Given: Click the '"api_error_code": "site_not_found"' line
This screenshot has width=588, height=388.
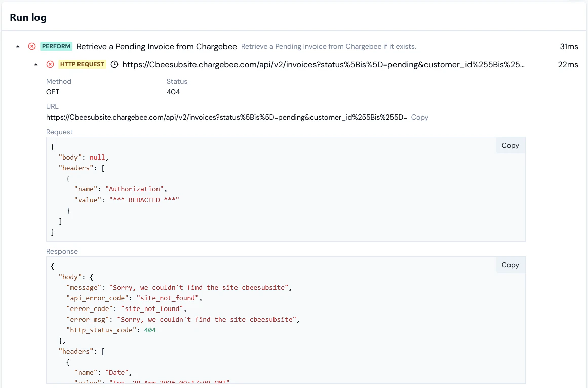Looking at the screenshot, I should 134,298.
